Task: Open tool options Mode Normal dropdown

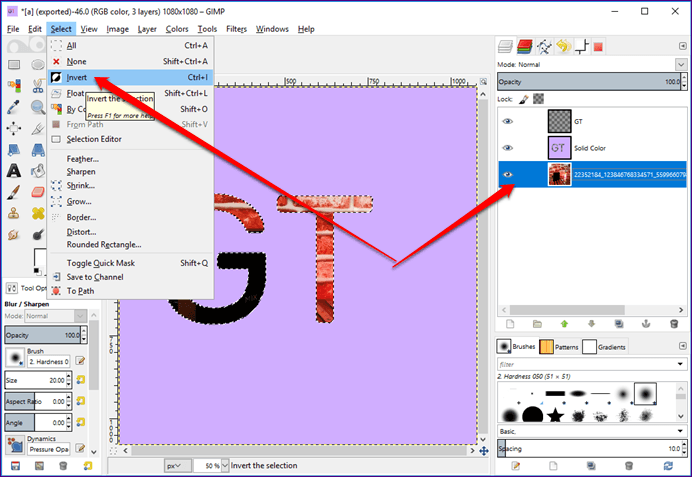Action: pyautogui.click(x=55, y=316)
